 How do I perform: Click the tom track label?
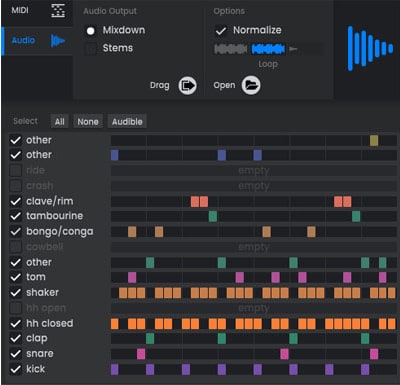tap(36, 277)
